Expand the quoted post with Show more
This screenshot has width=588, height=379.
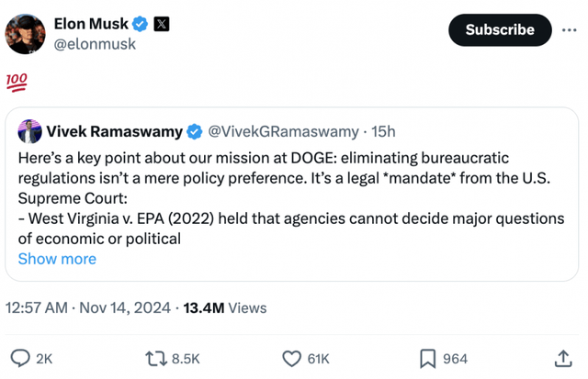[57, 259]
